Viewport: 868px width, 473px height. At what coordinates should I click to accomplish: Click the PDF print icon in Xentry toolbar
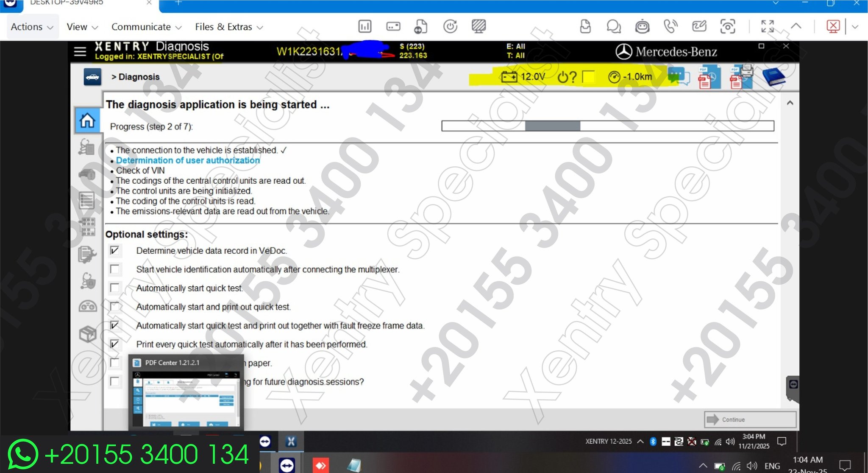coord(741,76)
